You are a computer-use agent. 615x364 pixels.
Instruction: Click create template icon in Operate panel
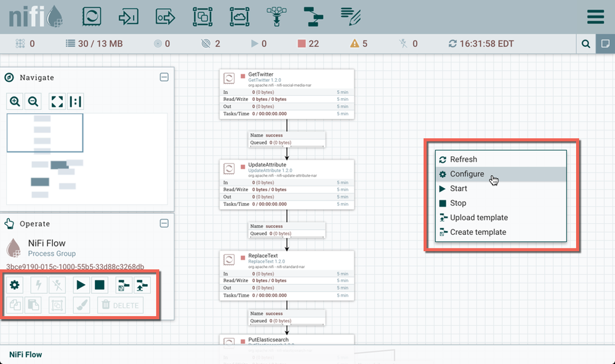(124, 285)
